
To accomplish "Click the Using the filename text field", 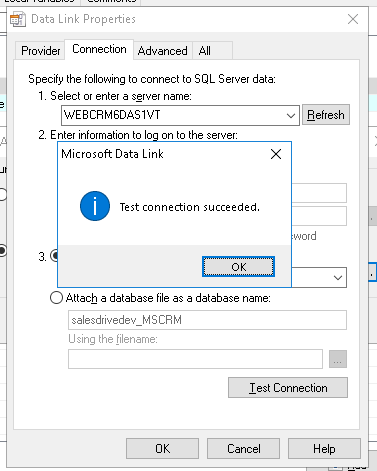I will [x=195, y=359].
